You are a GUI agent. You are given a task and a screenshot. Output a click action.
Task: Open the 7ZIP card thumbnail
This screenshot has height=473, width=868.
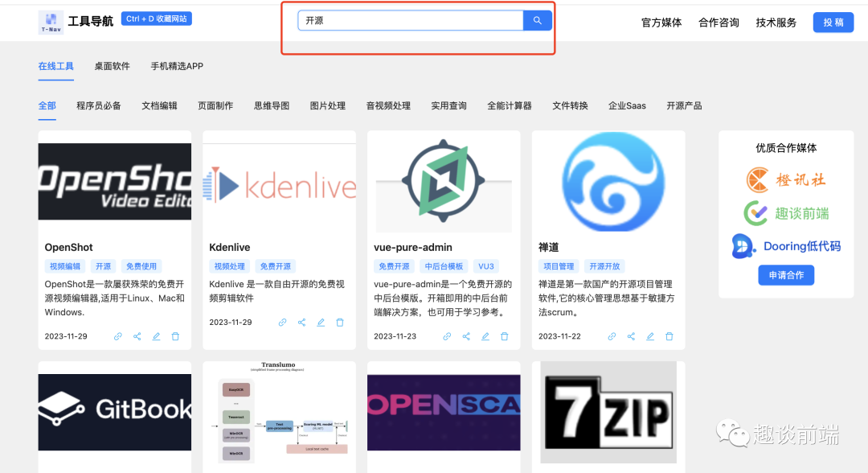tap(608, 412)
